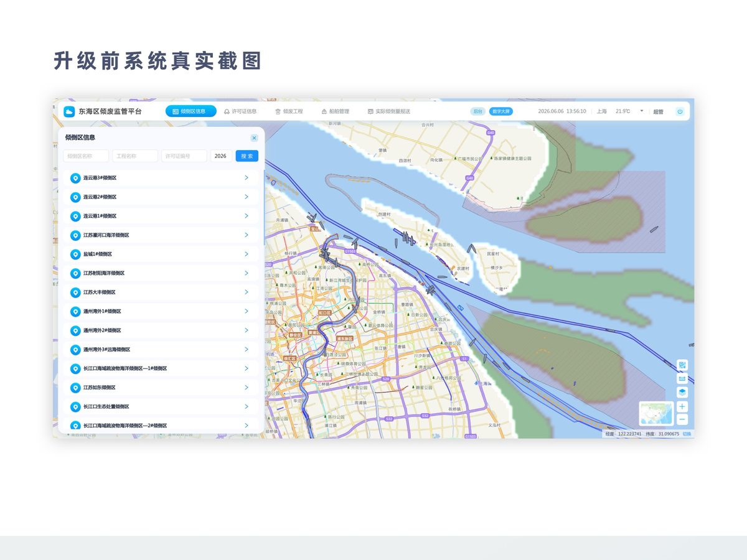Zoom in with the plus button
747x560 pixels.
pos(682,406)
